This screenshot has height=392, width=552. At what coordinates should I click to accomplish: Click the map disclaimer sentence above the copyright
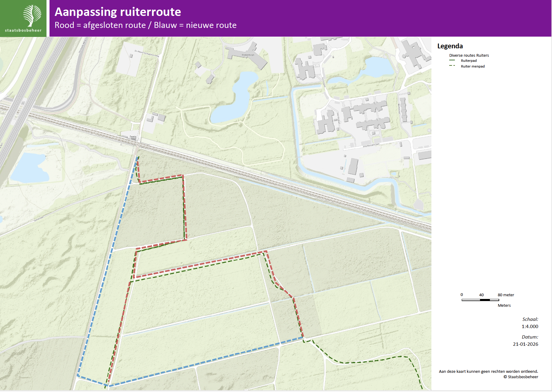[488, 371]
